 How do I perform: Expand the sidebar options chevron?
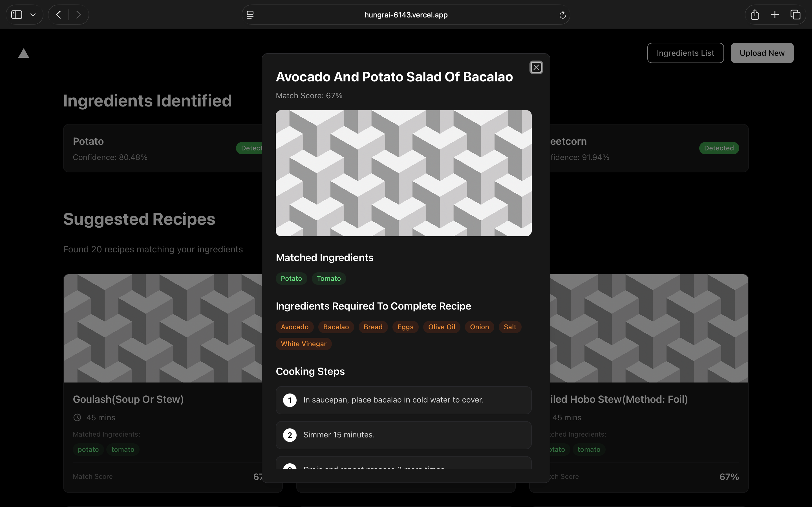coord(33,15)
